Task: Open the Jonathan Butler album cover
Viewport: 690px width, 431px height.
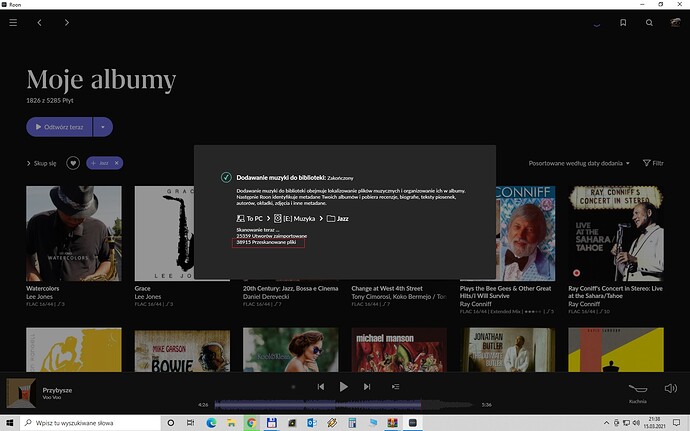Action: pos(507,350)
